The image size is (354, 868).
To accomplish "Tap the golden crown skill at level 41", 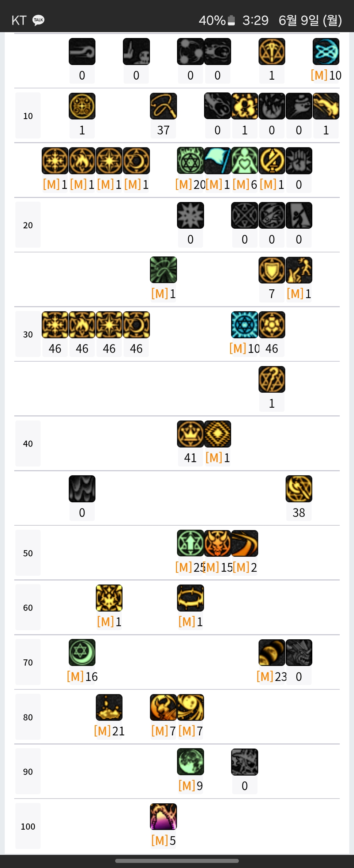I will coord(191,434).
